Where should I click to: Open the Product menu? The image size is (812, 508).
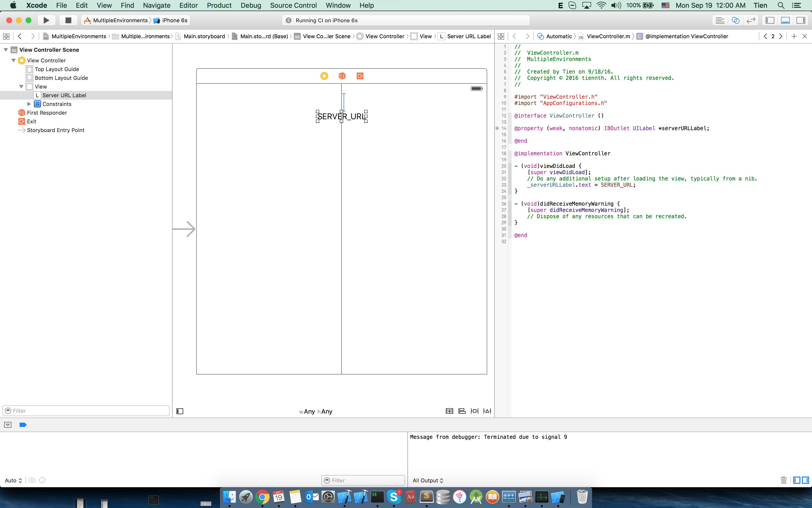tap(219, 5)
